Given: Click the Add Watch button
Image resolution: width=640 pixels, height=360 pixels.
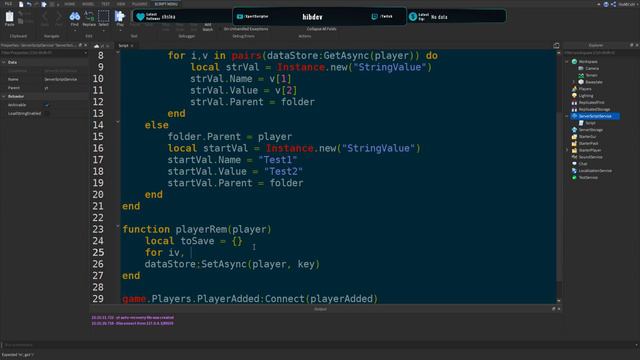Looking at the screenshot, I should (x=208, y=27).
